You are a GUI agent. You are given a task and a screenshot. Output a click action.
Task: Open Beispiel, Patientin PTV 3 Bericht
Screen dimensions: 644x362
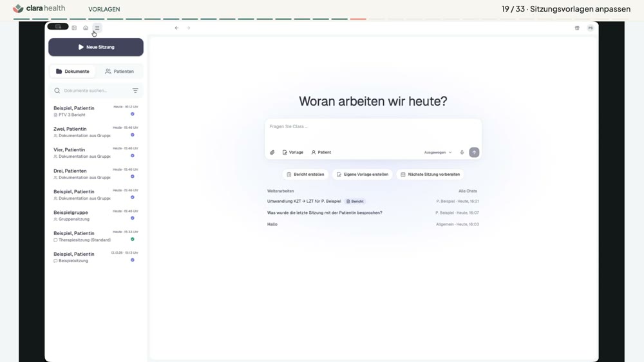[96, 111]
